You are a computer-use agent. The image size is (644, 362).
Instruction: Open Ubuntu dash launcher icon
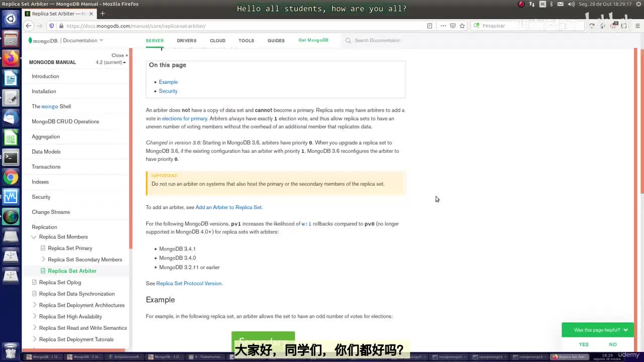pyautogui.click(x=11, y=19)
